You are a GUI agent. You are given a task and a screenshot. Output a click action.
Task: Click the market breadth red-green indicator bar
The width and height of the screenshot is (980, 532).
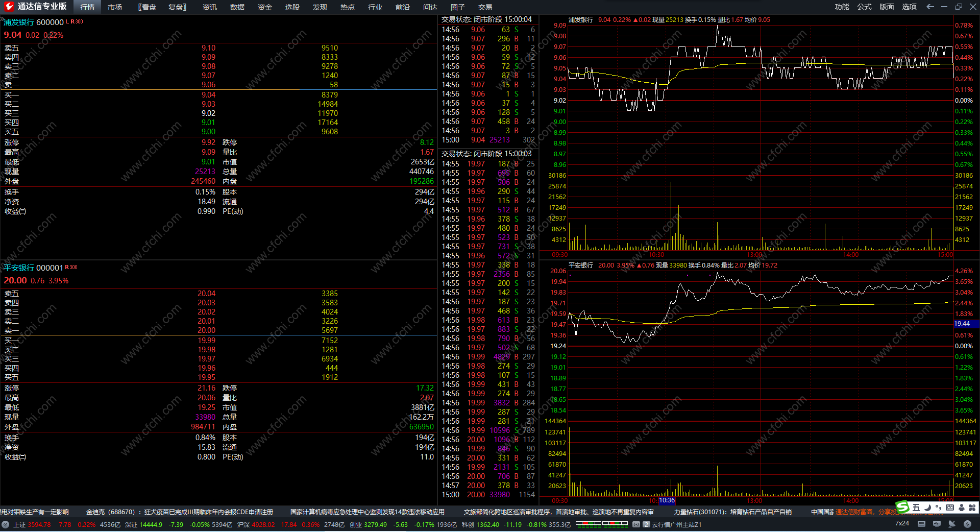coord(602,524)
